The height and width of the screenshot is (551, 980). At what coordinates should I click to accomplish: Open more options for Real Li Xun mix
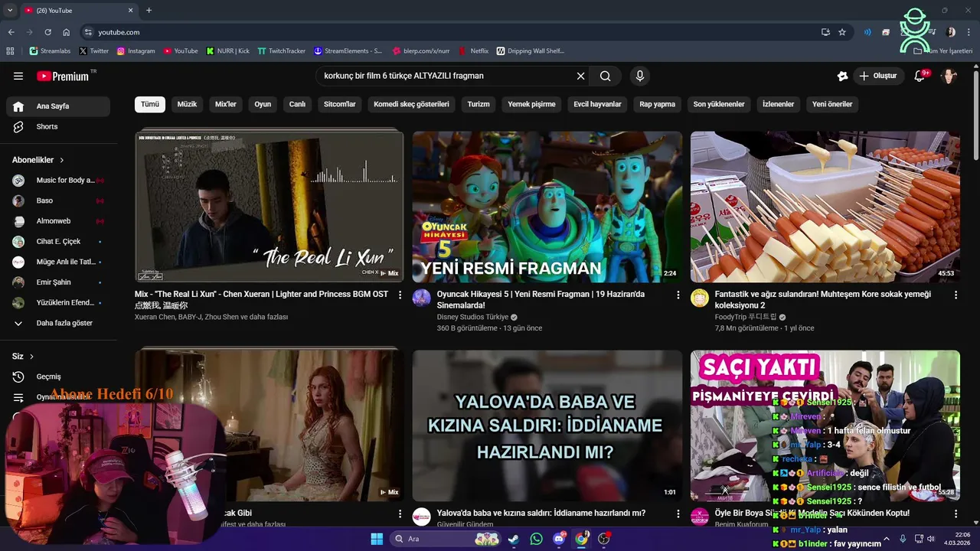[x=400, y=295]
